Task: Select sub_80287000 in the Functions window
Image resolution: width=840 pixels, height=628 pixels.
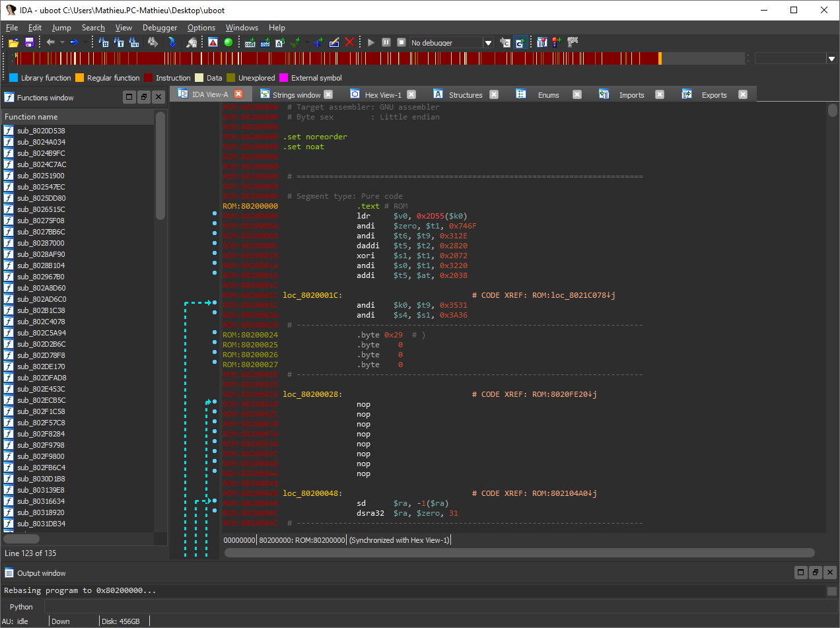Action: (x=41, y=243)
